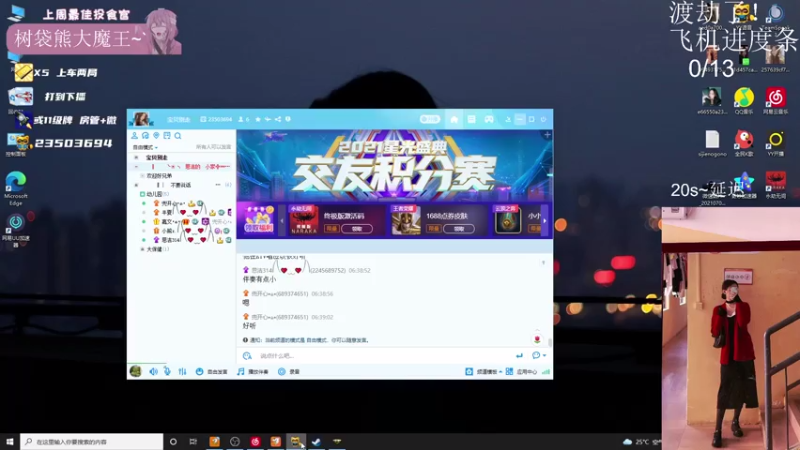Viewport: 800px width, 450px height.
Task: Open search with magnifier icon above channel list
Action: point(178,136)
